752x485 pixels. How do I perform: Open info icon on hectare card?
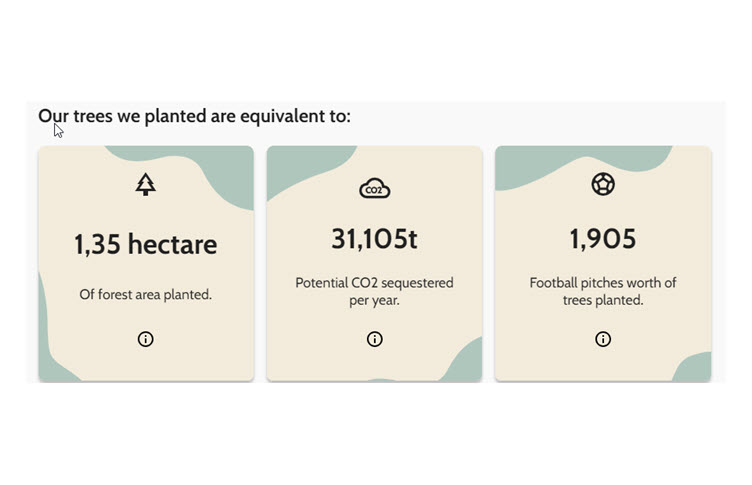click(x=145, y=339)
